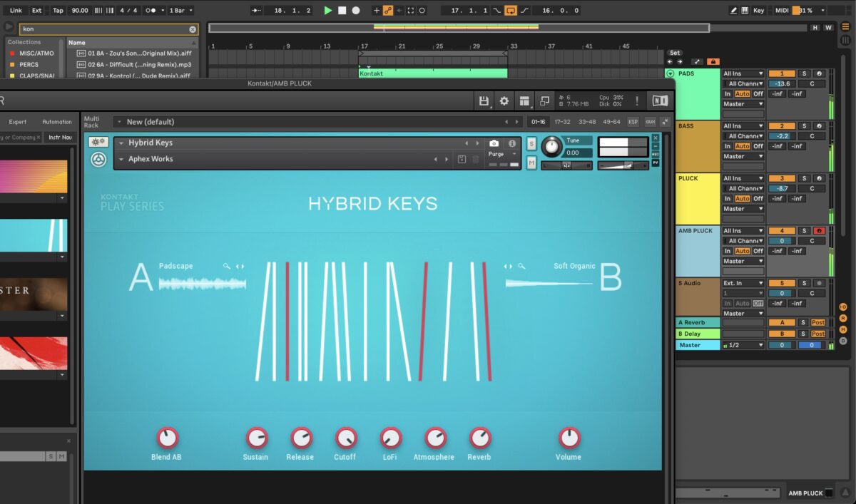Open Hybrid Keys instrument name dropdown
856x504 pixels.
tap(121, 143)
